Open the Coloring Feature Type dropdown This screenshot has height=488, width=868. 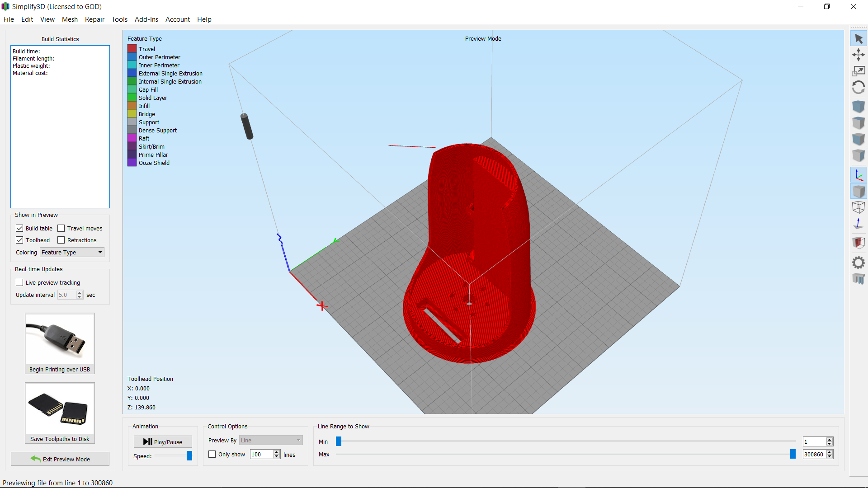point(71,252)
